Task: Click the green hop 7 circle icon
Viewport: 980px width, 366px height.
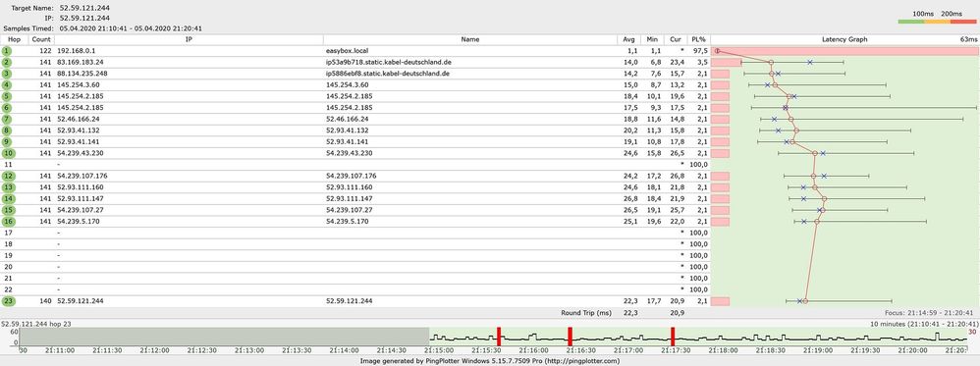Action: 6,119
